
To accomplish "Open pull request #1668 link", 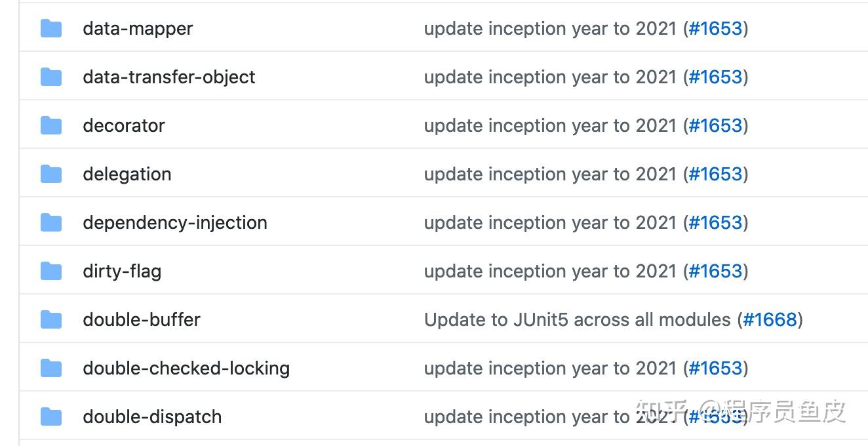I will tap(770, 320).
